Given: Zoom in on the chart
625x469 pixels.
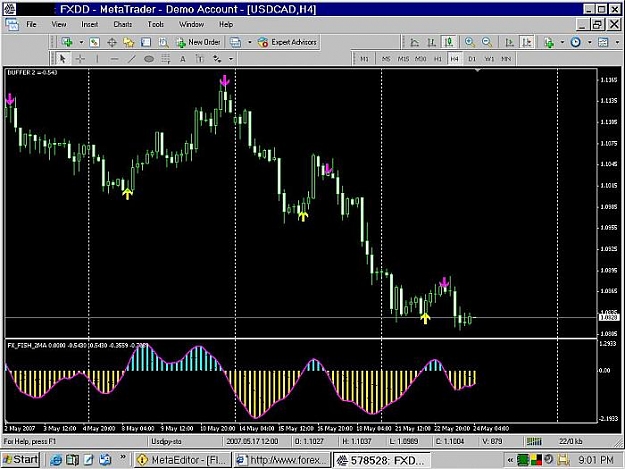Looking at the screenshot, I should (470, 42).
